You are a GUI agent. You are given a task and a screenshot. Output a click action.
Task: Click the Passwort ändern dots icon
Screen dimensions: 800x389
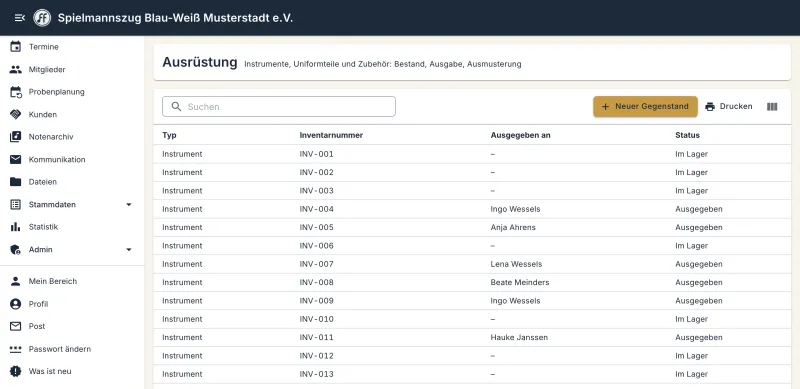[16, 349]
